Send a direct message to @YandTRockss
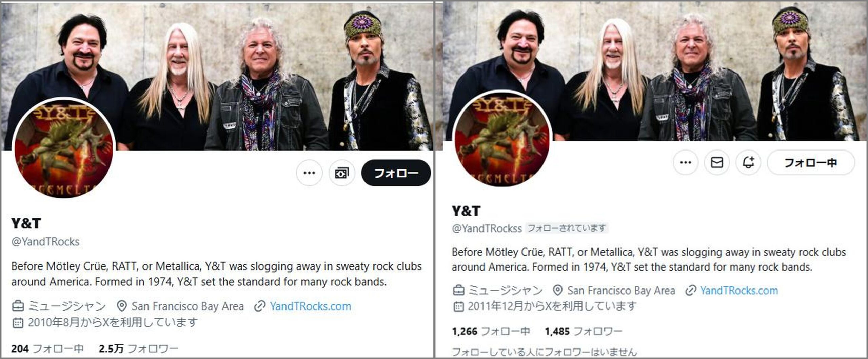Image resolution: width=868 pixels, height=359 pixels. click(x=717, y=162)
